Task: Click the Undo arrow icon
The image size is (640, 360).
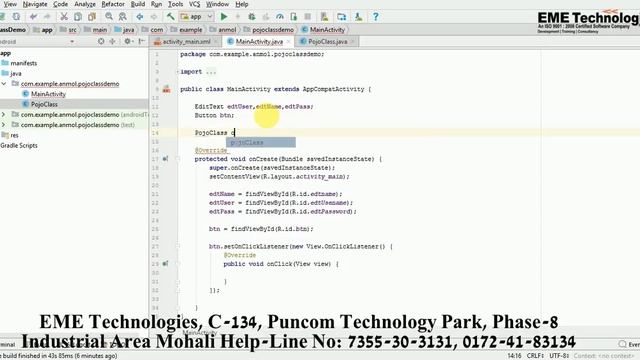Action: pyautogui.click(x=33, y=17)
